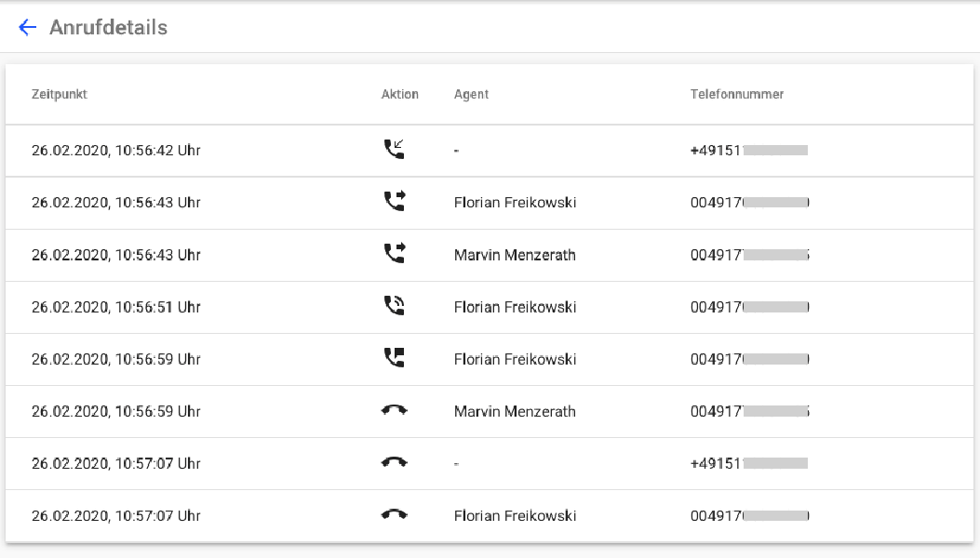
Task: Click the hang-up icon at 10:57:07 with no agent
Action: pyautogui.click(x=395, y=461)
